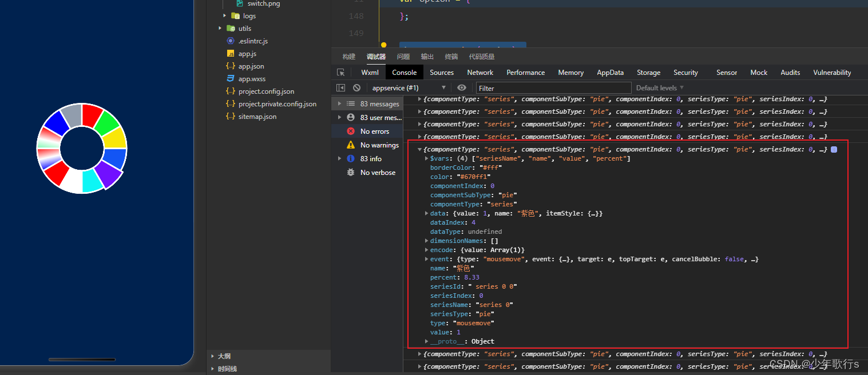Screen dimensions: 868x375
Task: Click the app.wxss stylesheet icon
Action: coord(231,79)
